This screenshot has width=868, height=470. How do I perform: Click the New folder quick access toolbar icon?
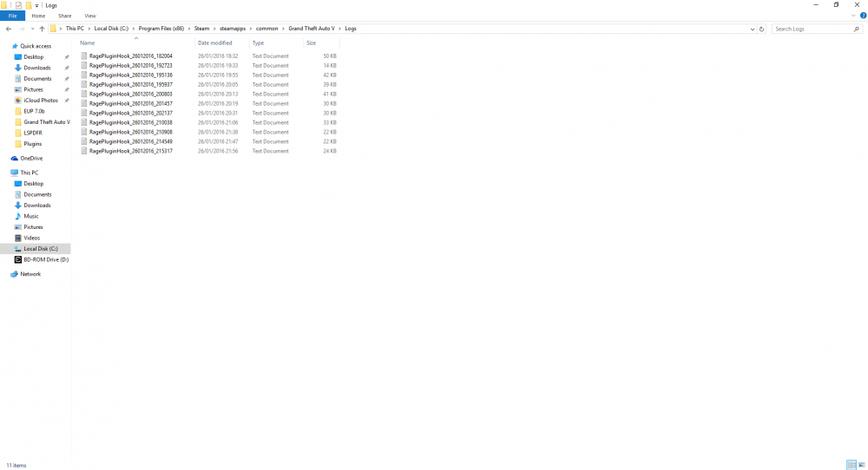click(29, 5)
